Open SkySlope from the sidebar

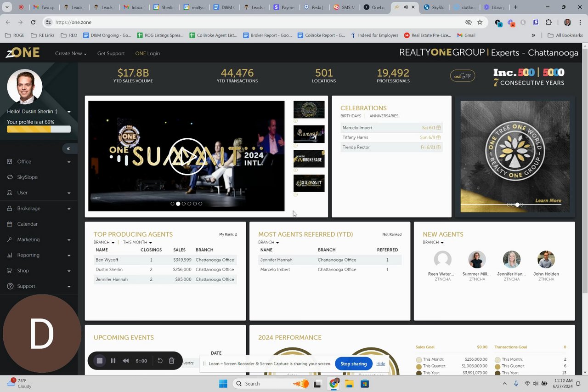(x=27, y=177)
